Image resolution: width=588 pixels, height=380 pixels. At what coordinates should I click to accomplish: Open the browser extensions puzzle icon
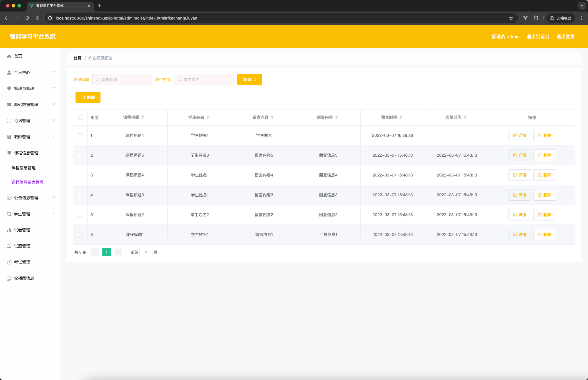536,18
